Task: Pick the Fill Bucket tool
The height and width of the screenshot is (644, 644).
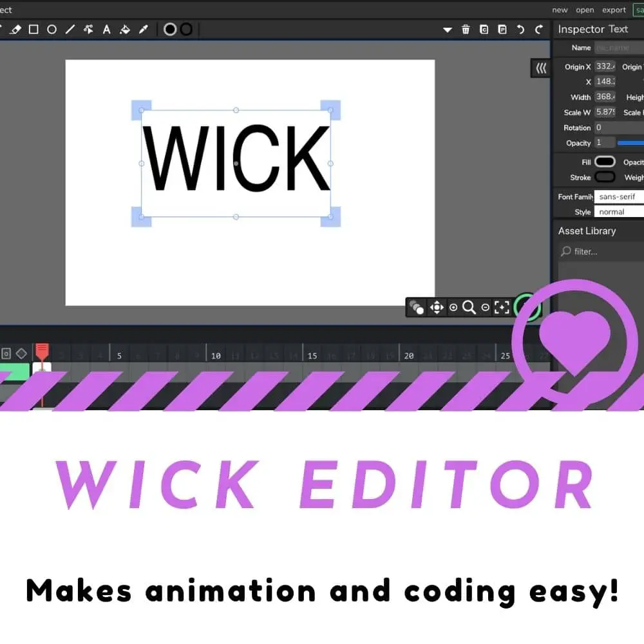Action: click(x=126, y=30)
